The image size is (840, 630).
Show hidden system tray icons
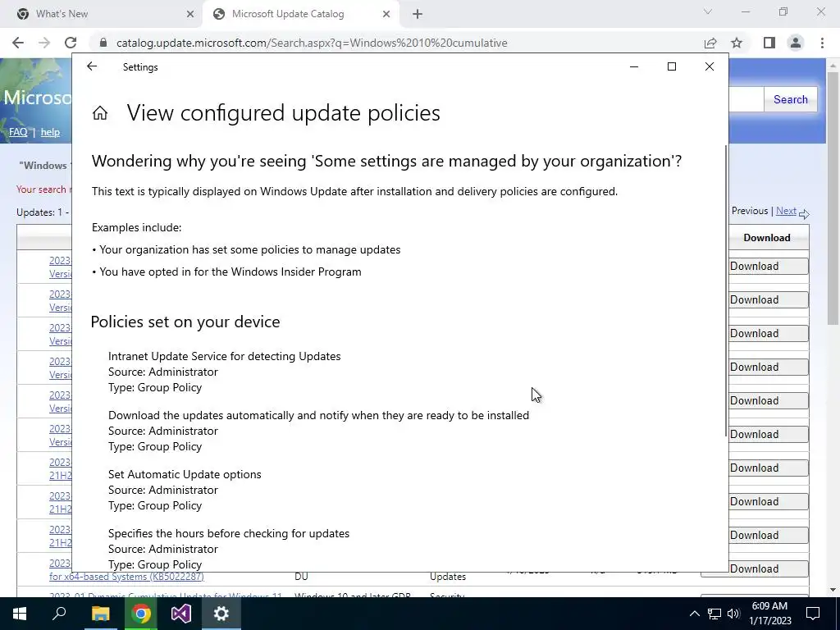[x=694, y=614]
